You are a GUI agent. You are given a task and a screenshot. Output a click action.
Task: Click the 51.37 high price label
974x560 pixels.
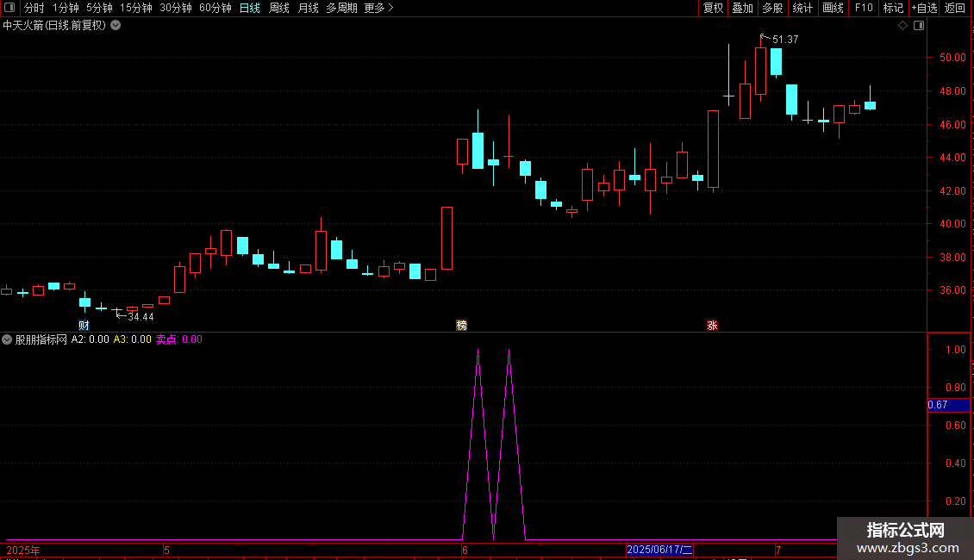point(785,40)
